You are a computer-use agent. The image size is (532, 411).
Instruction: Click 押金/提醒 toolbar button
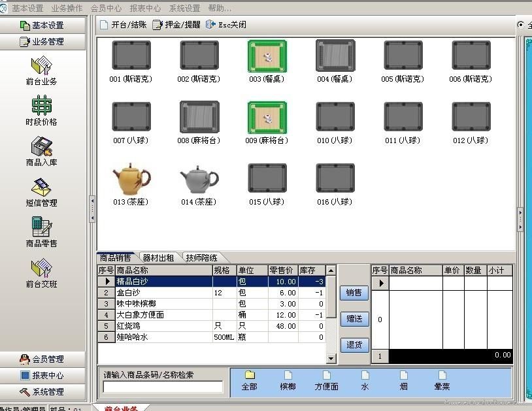[x=176, y=25]
